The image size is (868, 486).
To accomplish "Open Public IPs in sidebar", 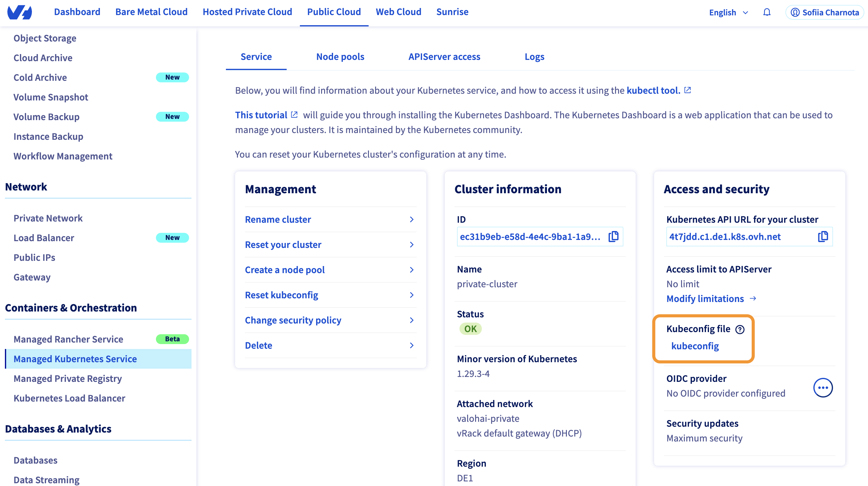I will click(34, 258).
